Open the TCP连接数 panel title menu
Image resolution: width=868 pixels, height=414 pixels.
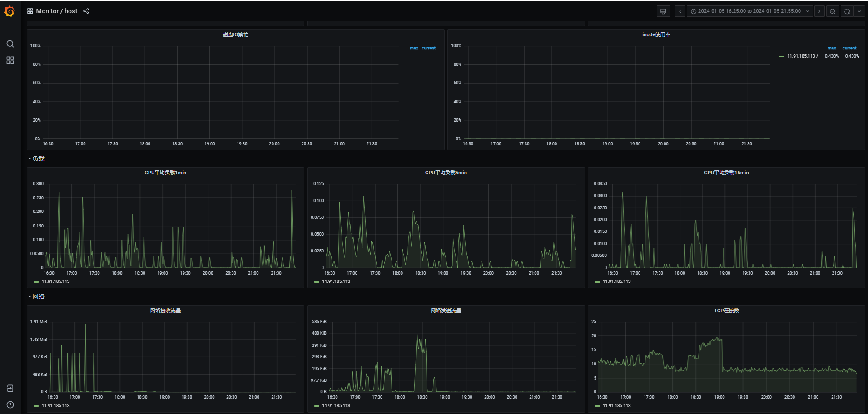726,310
